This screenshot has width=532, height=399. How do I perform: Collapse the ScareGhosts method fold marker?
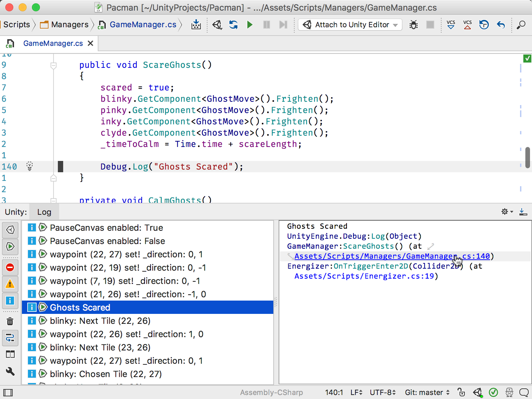(53, 66)
